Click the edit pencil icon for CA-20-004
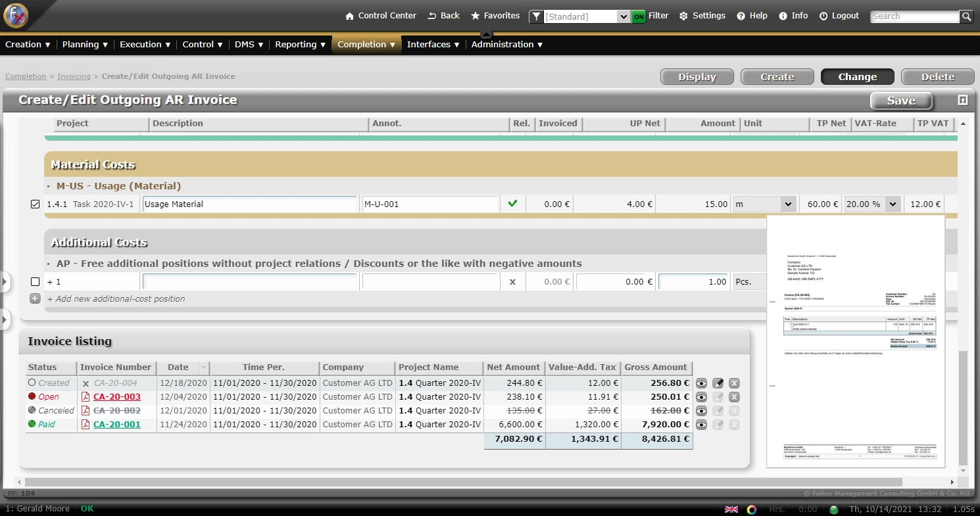This screenshot has width=980, height=516. [718, 383]
